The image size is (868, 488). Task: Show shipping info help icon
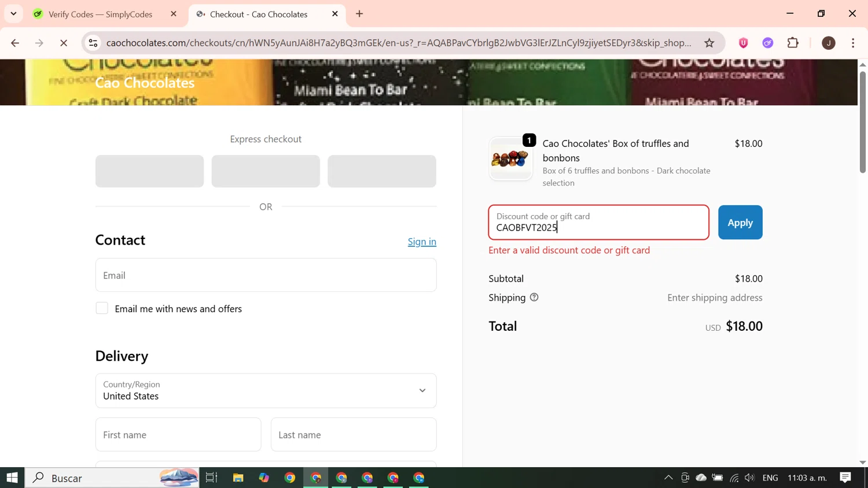click(x=534, y=297)
